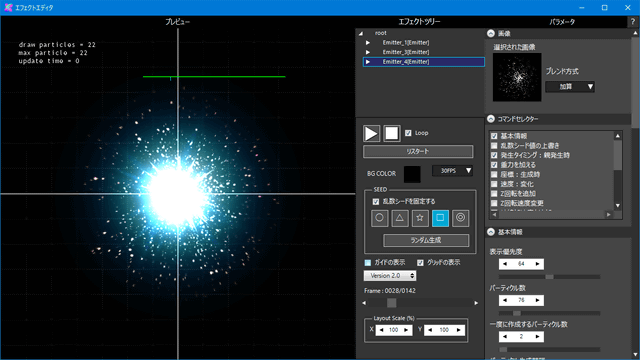This screenshot has height=360, width=640.
Task: Click the 表示優先度 slider handle
Action: (550, 277)
